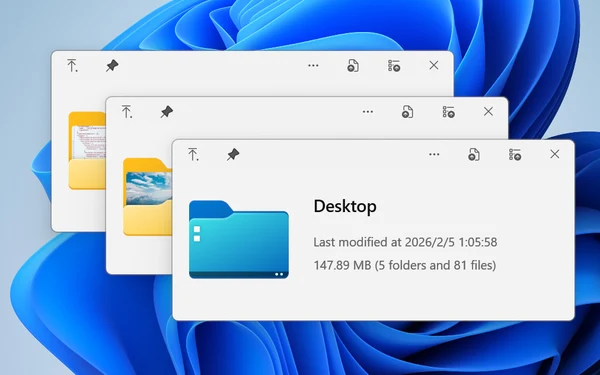This screenshot has width=600, height=375.
Task: Click the stay-on-top arrow icon in the rearmost code-folder window
Action: (72, 65)
